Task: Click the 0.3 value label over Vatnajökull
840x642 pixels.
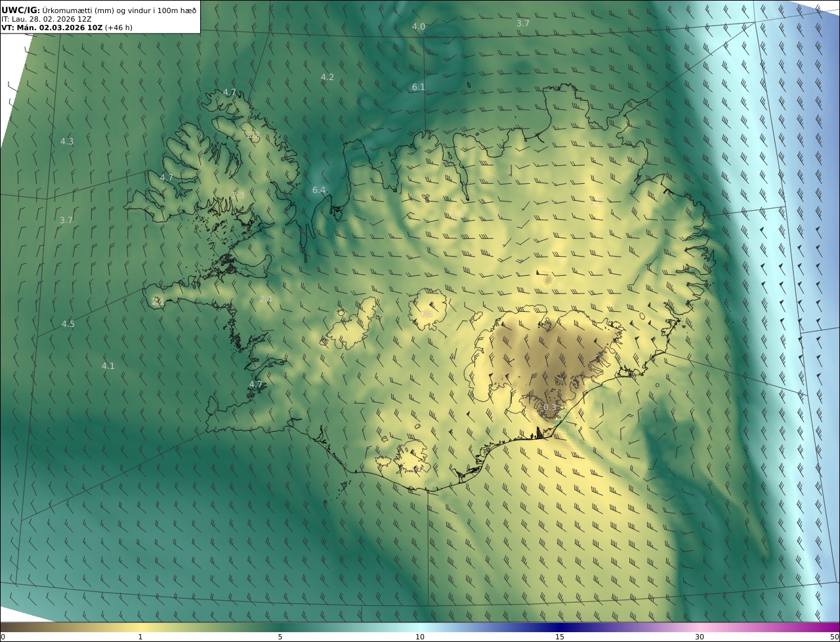Action: (x=550, y=407)
